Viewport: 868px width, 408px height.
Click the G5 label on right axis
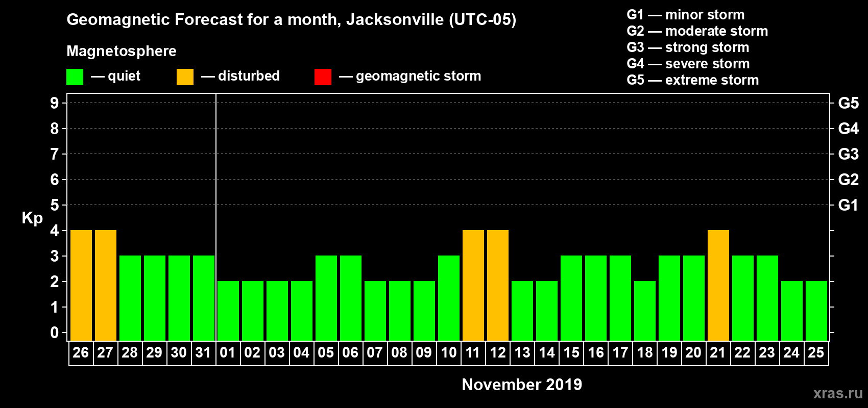[849, 103]
